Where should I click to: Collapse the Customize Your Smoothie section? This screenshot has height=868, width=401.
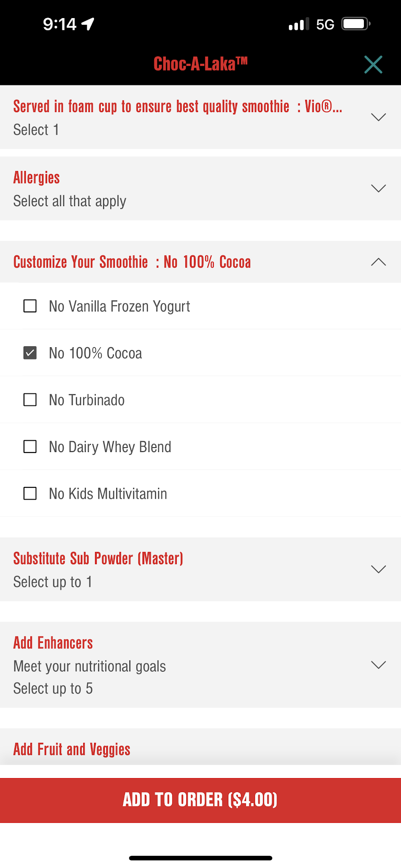378,262
